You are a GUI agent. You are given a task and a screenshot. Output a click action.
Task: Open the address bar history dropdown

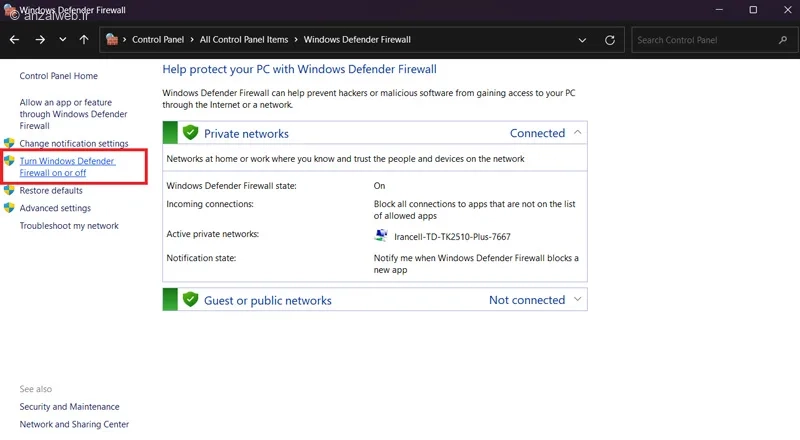pos(583,40)
